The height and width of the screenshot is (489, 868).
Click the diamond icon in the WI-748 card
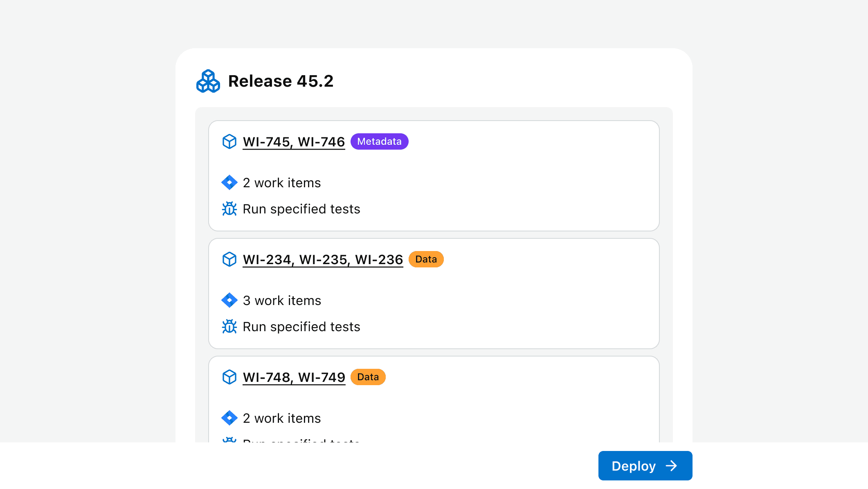(229, 418)
